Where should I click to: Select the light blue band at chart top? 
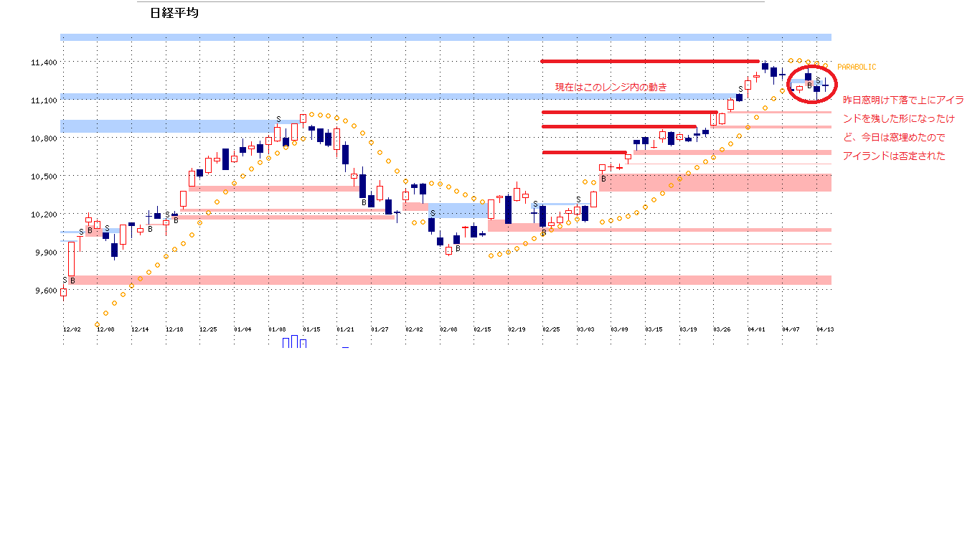tap(445, 37)
